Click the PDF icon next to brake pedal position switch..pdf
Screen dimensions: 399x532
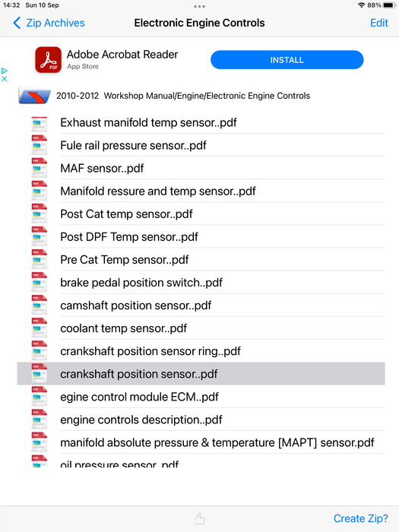[x=40, y=282]
